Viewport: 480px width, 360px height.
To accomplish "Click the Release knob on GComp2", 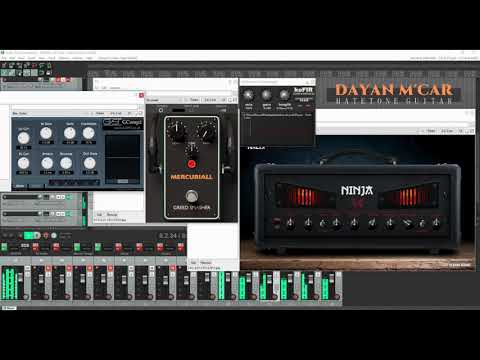I will coord(66,163).
